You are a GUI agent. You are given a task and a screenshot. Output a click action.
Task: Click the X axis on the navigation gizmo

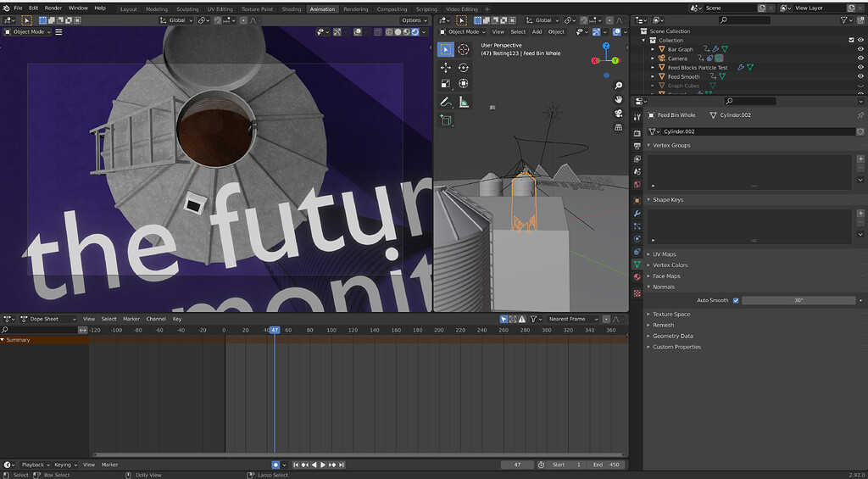click(595, 61)
